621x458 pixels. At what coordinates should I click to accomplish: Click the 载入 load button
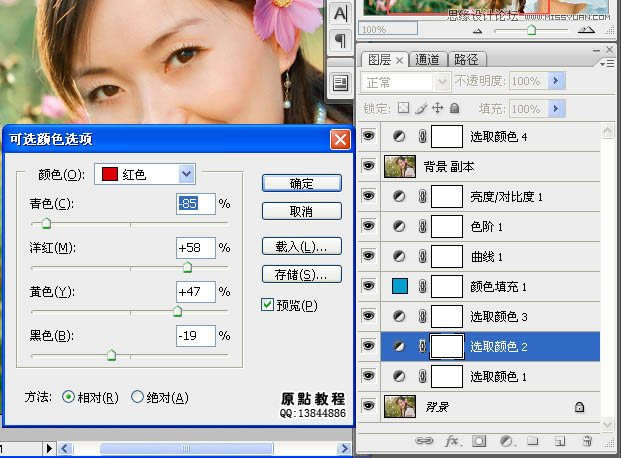(301, 246)
